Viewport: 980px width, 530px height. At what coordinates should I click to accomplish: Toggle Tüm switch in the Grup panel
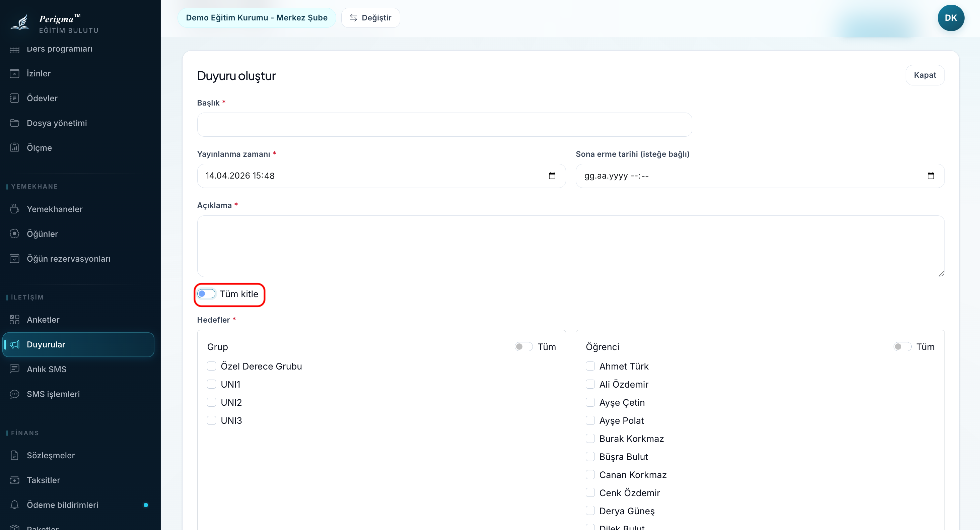point(523,347)
